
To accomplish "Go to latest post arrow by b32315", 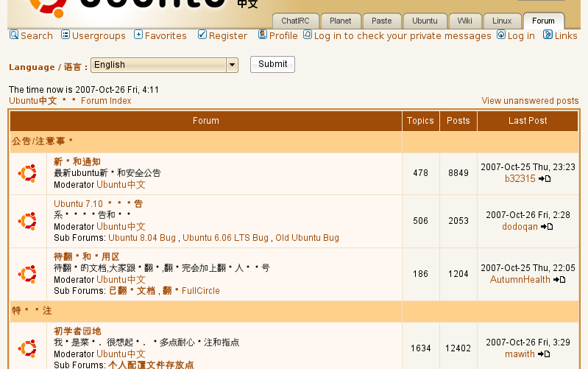I will pyautogui.click(x=545, y=179).
